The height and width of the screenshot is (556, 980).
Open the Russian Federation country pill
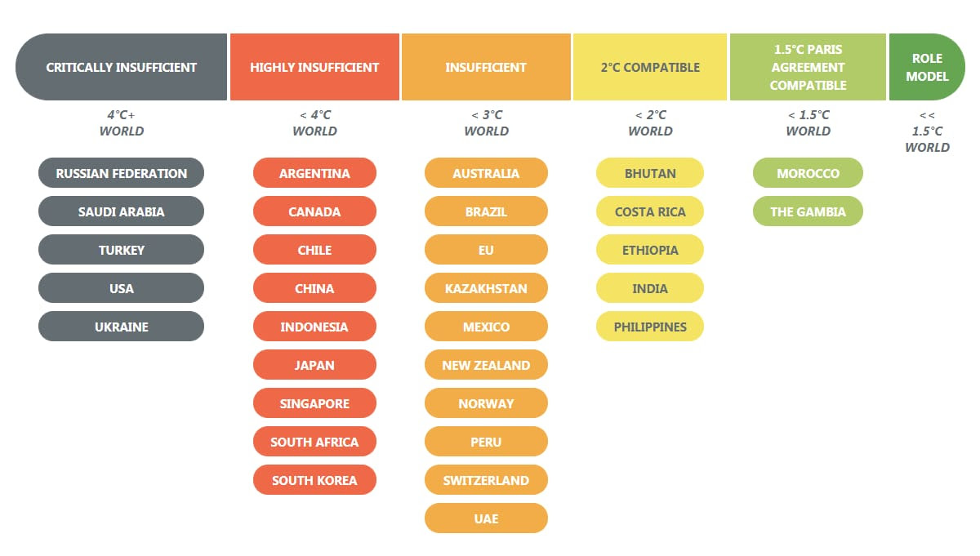[121, 173]
